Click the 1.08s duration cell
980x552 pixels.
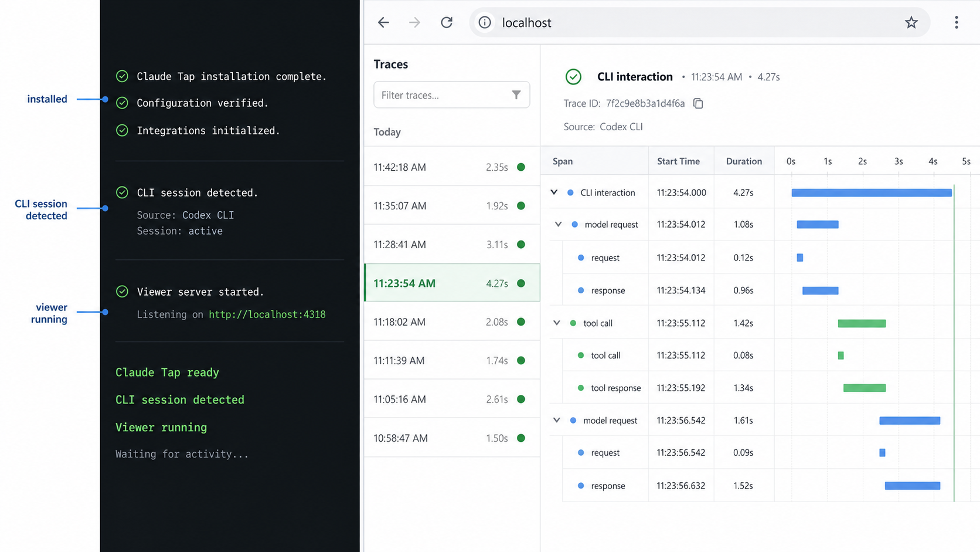pyautogui.click(x=743, y=224)
